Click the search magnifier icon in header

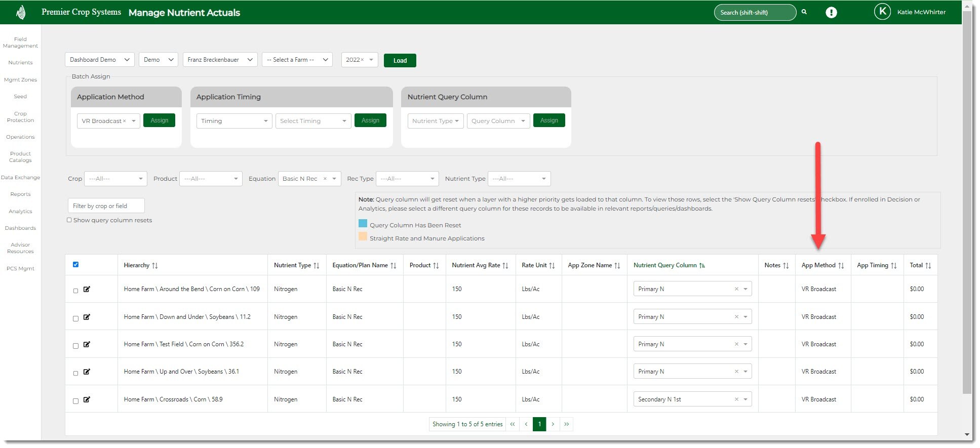click(x=804, y=12)
